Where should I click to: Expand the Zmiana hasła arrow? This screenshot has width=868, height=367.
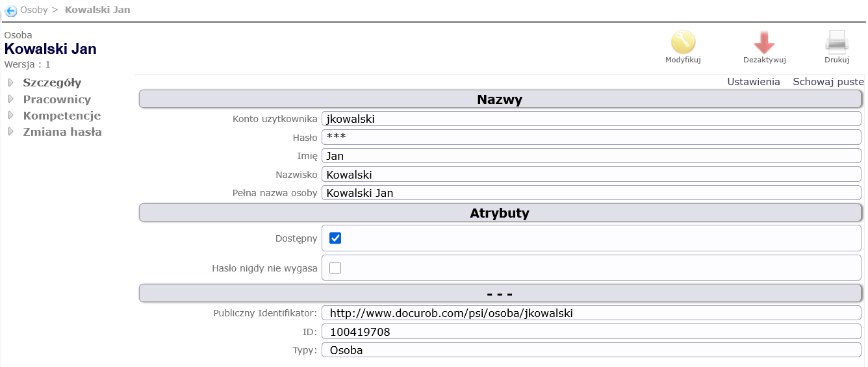click(x=10, y=132)
